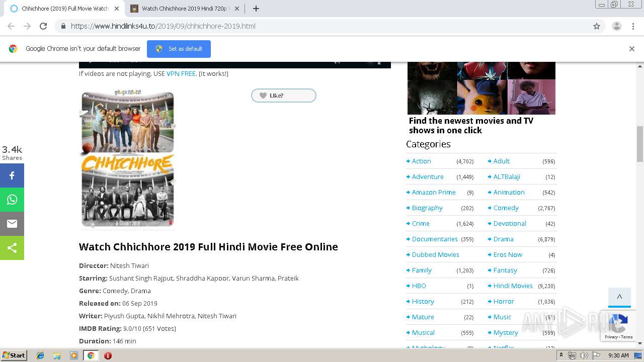Image resolution: width=644 pixels, height=362 pixels.
Task: Open the Mystery category
Action: tap(506, 332)
